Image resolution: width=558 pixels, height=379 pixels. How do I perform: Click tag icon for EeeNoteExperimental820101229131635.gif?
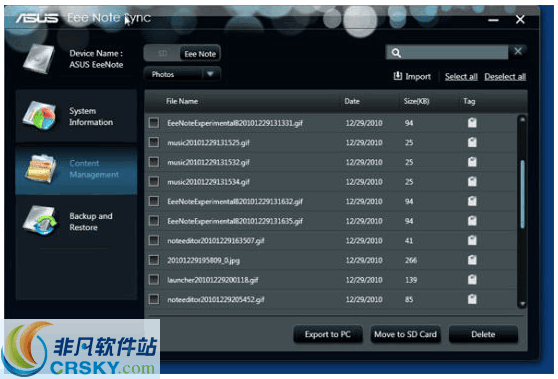pos(472,221)
